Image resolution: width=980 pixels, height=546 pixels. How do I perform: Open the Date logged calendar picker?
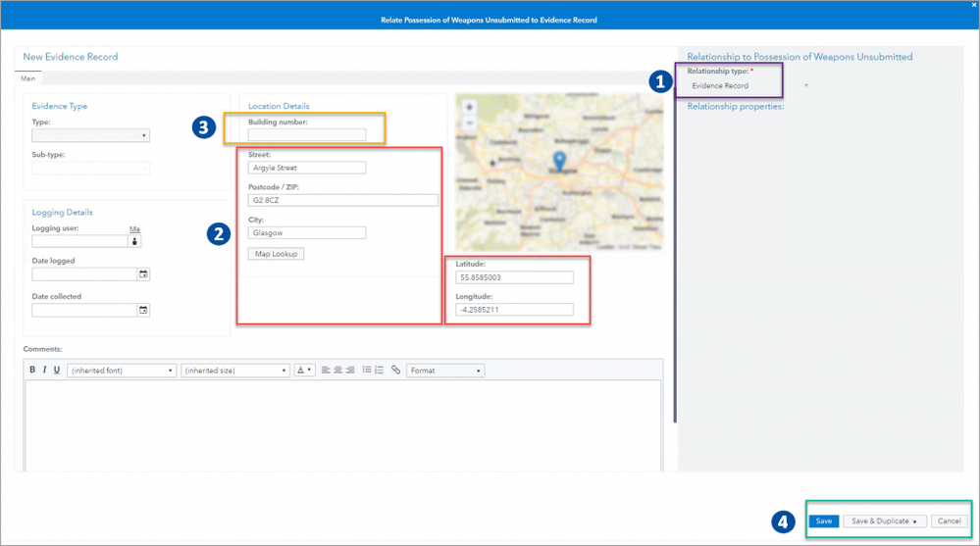(x=143, y=275)
